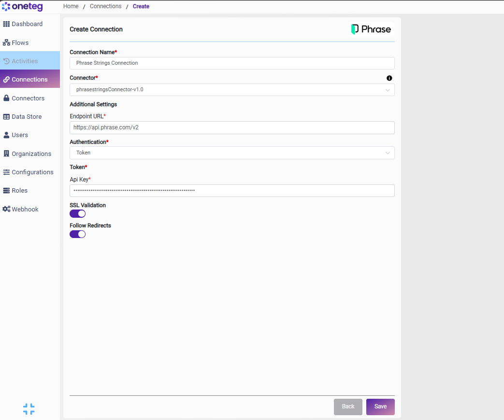Open Roles label in sidebar
Viewport: 504px width, 420px height.
[x=20, y=191]
